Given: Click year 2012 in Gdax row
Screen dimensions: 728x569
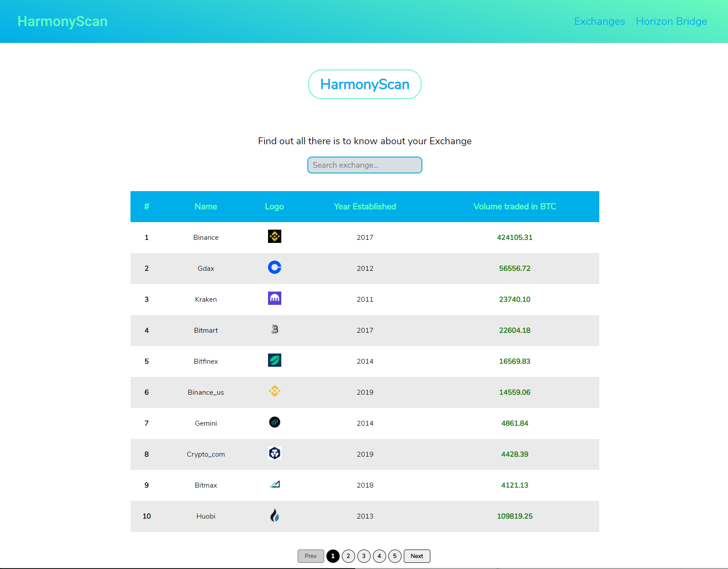Looking at the screenshot, I should coord(365,269).
